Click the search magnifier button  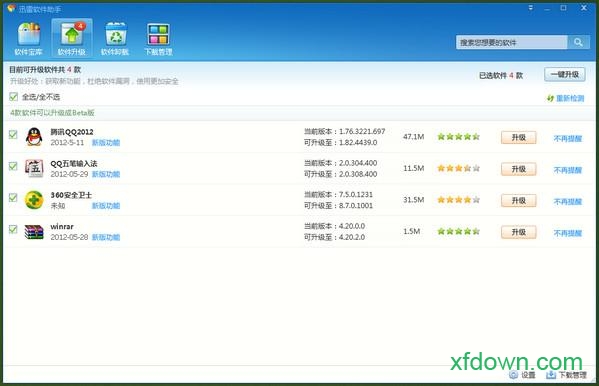point(578,42)
